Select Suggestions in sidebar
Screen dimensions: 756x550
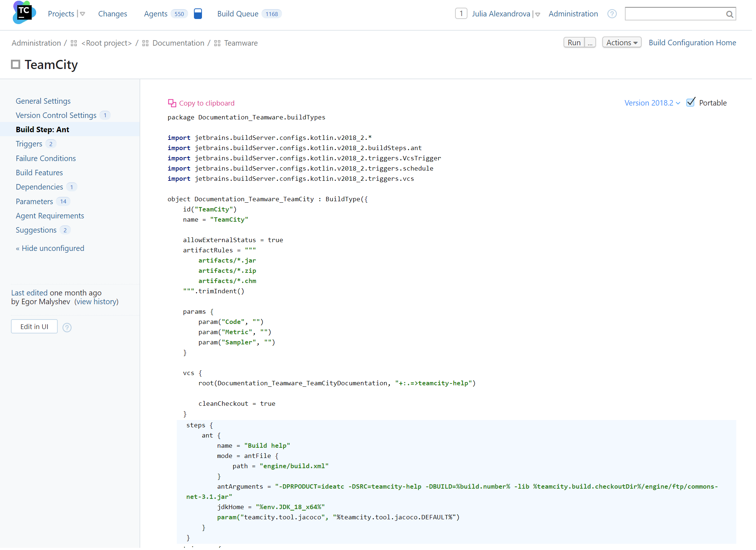point(36,231)
